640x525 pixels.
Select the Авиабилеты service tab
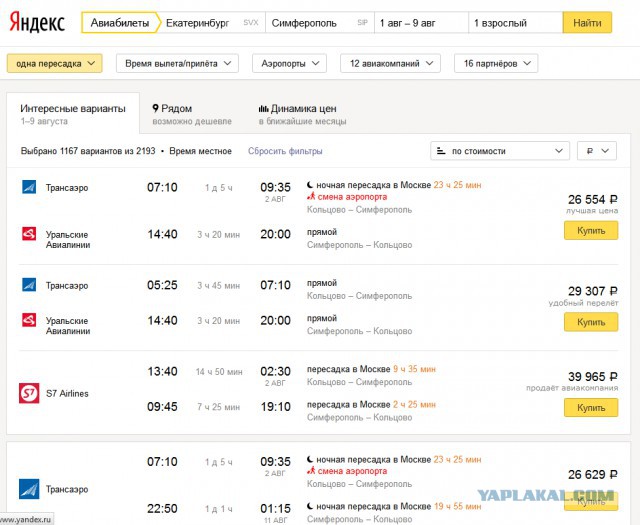click(x=119, y=23)
